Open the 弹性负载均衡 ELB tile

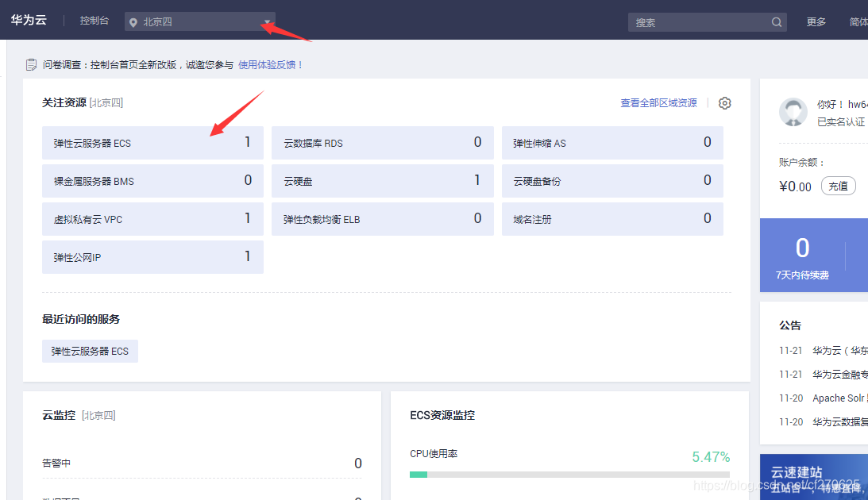383,219
